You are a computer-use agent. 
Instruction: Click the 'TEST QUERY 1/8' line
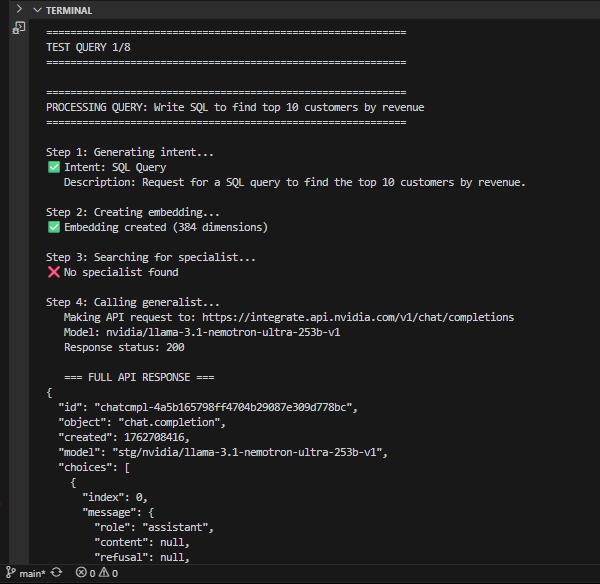pos(88,47)
